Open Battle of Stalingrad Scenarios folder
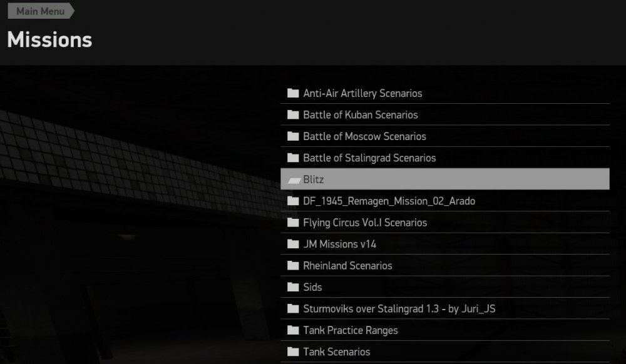The height and width of the screenshot is (364, 626). [444, 158]
